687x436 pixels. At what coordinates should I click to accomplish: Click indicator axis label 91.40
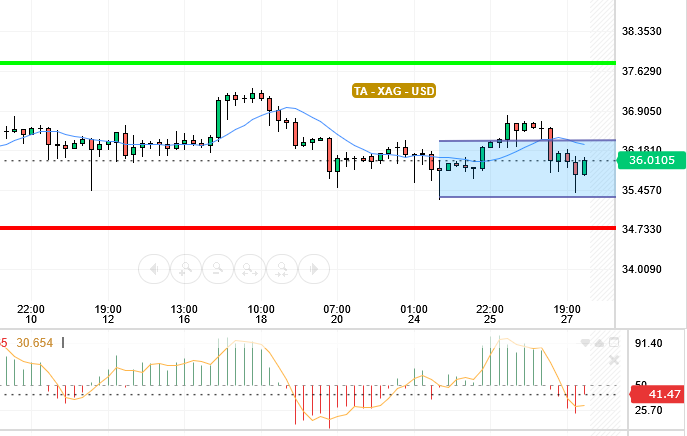[649, 343]
